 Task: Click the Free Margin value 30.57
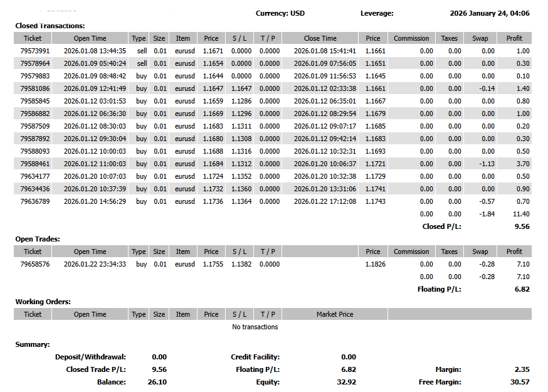pyautogui.click(x=520, y=382)
